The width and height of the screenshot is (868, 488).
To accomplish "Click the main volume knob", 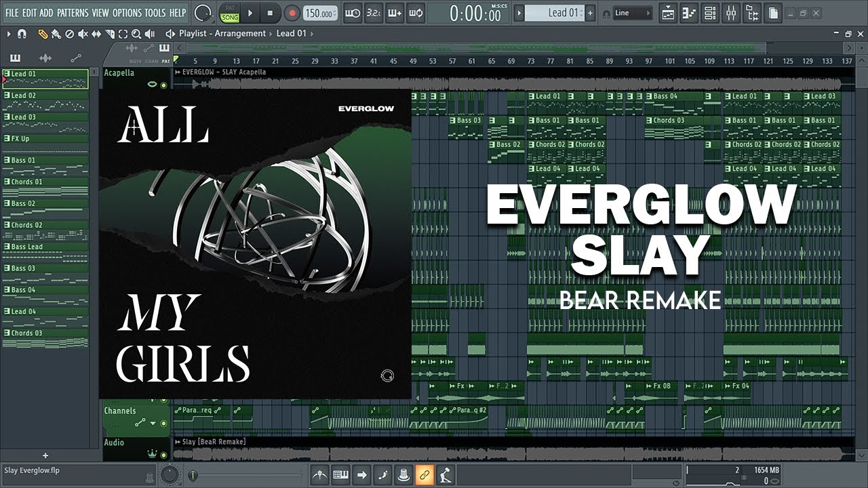I will [x=202, y=13].
